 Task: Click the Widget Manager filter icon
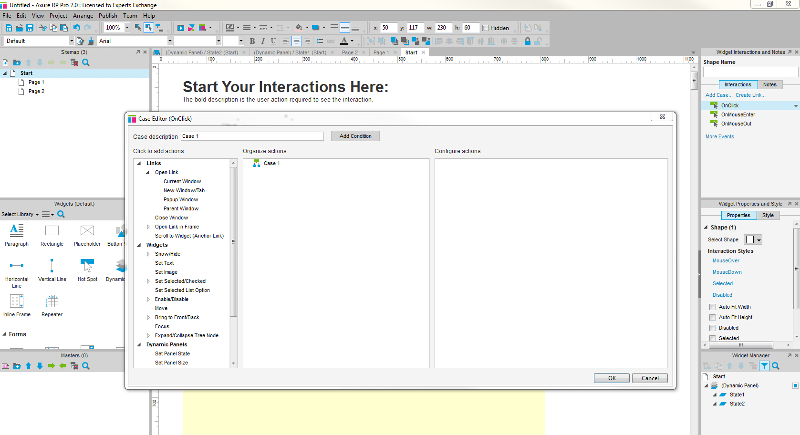click(x=764, y=366)
